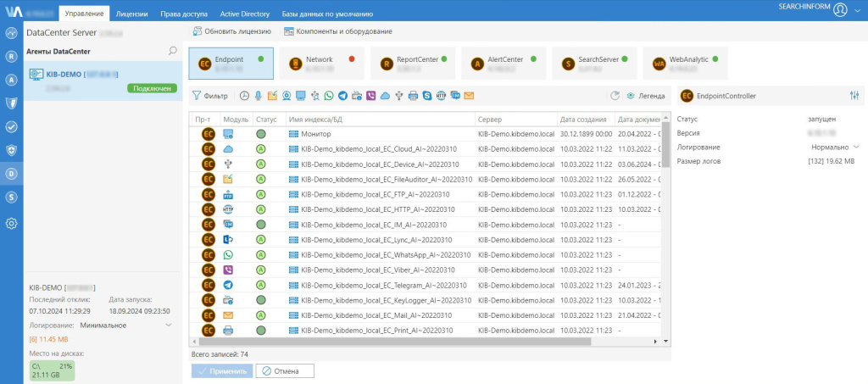Switch to the Лицензии tab

pyautogui.click(x=131, y=14)
